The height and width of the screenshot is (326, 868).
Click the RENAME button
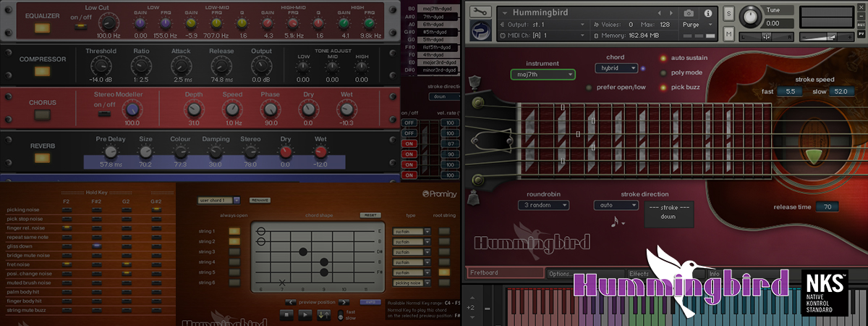[x=260, y=200]
